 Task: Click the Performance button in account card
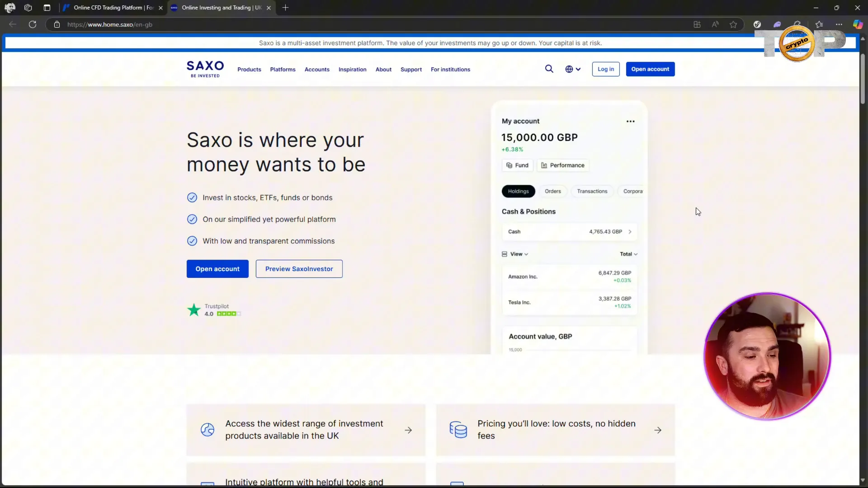click(x=563, y=165)
